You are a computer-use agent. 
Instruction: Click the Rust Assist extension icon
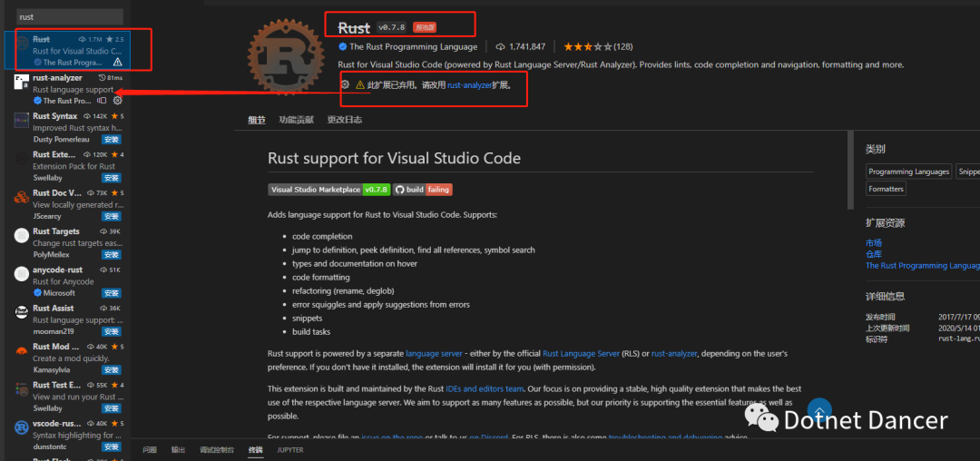[22, 312]
